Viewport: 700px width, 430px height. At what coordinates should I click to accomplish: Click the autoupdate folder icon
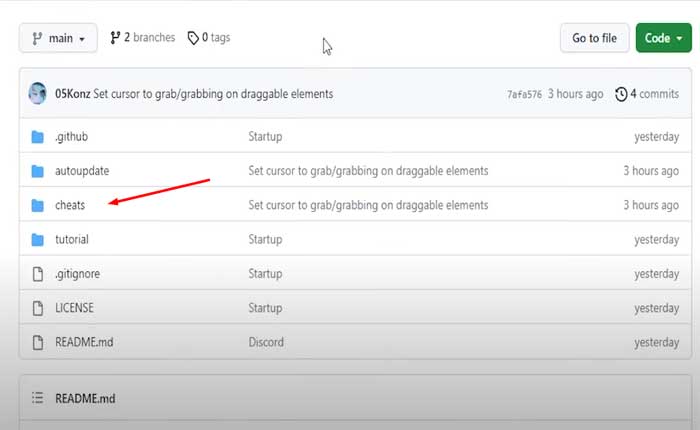pos(38,171)
